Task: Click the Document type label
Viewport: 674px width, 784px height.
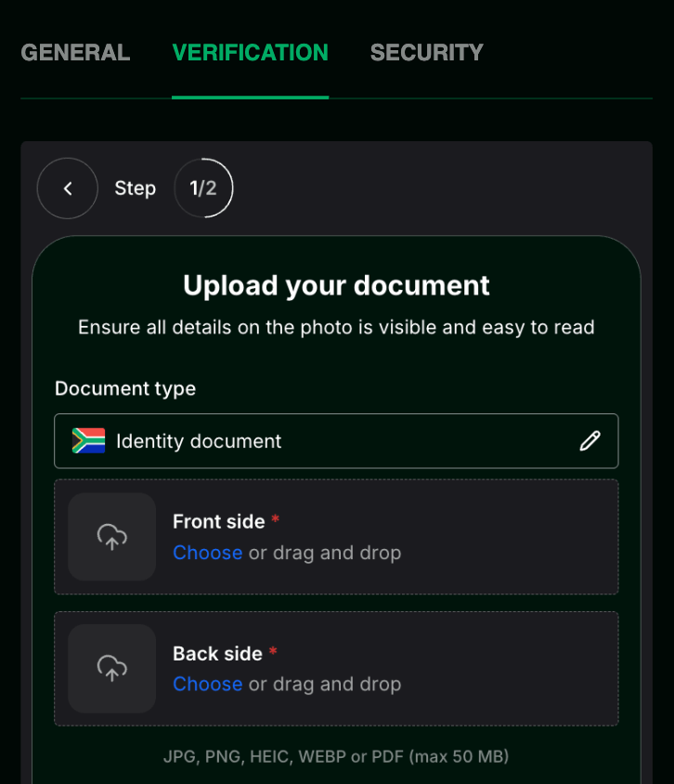Action: [x=125, y=389]
